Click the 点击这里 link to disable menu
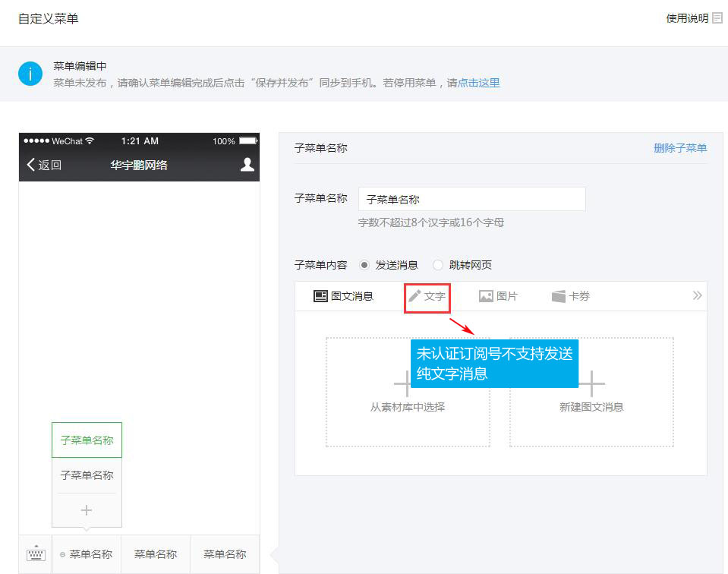 coord(478,83)
